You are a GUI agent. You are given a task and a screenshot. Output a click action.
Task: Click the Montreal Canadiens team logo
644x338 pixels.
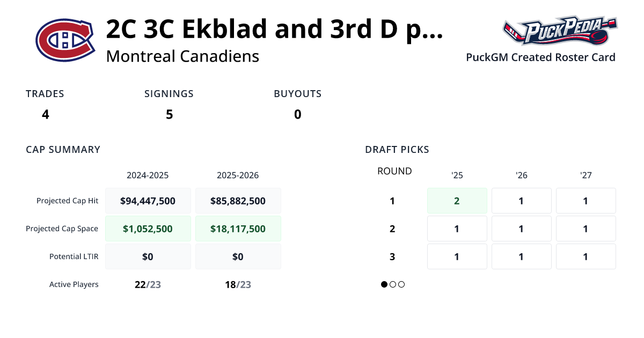(x=63, y=36)
